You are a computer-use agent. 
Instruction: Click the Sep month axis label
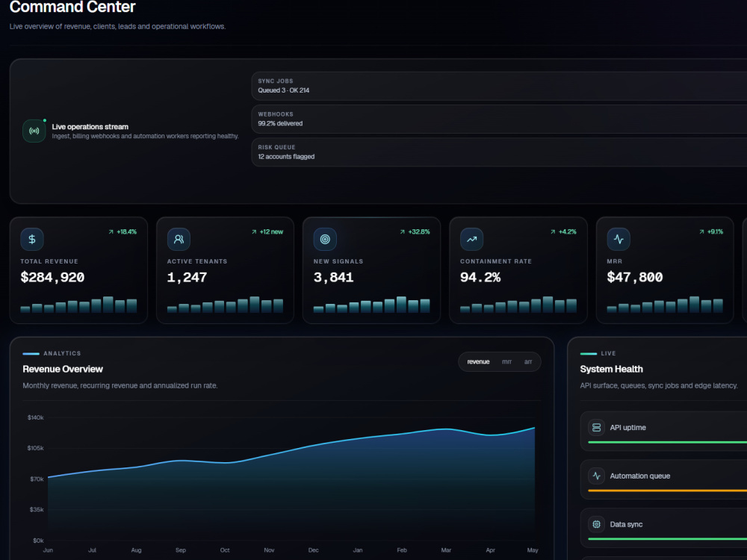[181, 550]
